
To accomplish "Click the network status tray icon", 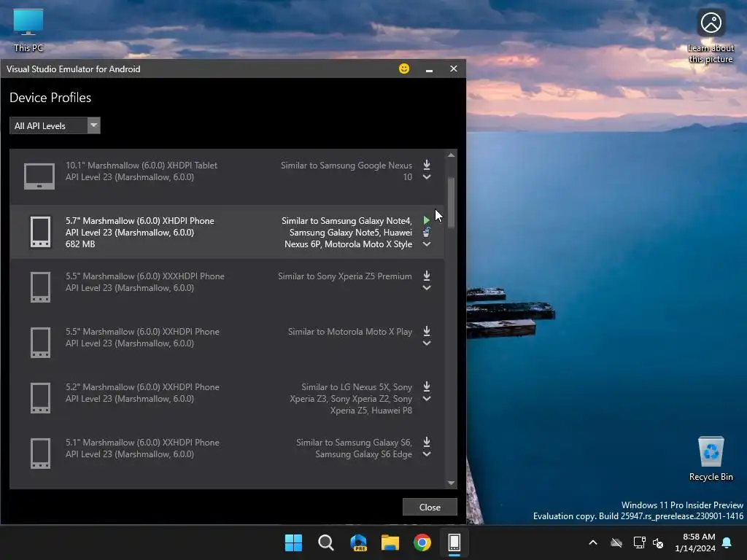I will coord(639,542).
